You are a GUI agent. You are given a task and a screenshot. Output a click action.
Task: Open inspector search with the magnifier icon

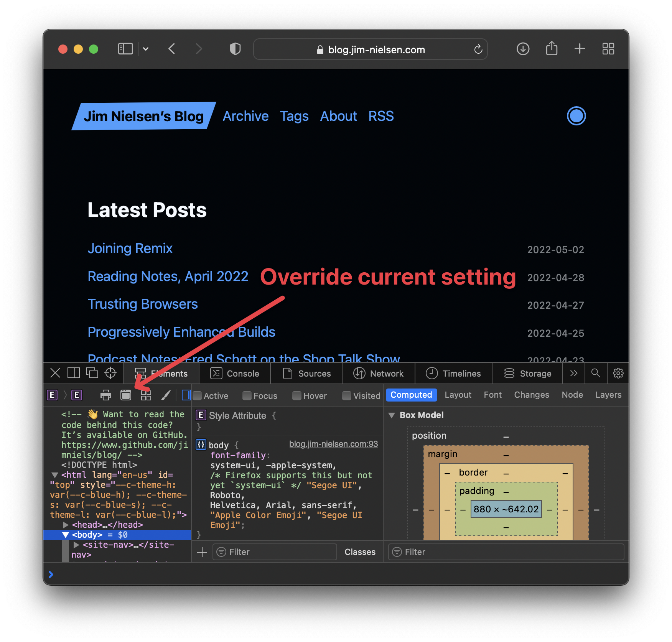tap(596, 373)
